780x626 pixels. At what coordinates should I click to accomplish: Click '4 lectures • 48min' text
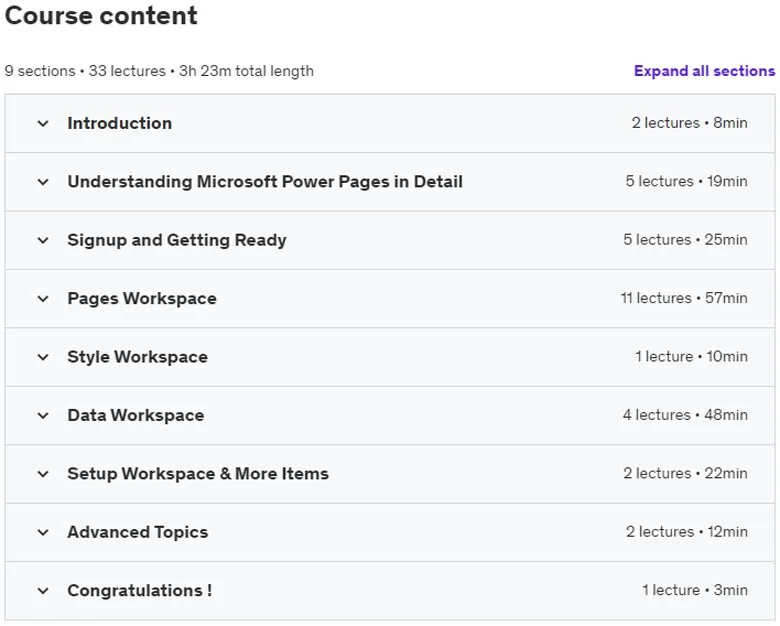(x=685, y=415)
